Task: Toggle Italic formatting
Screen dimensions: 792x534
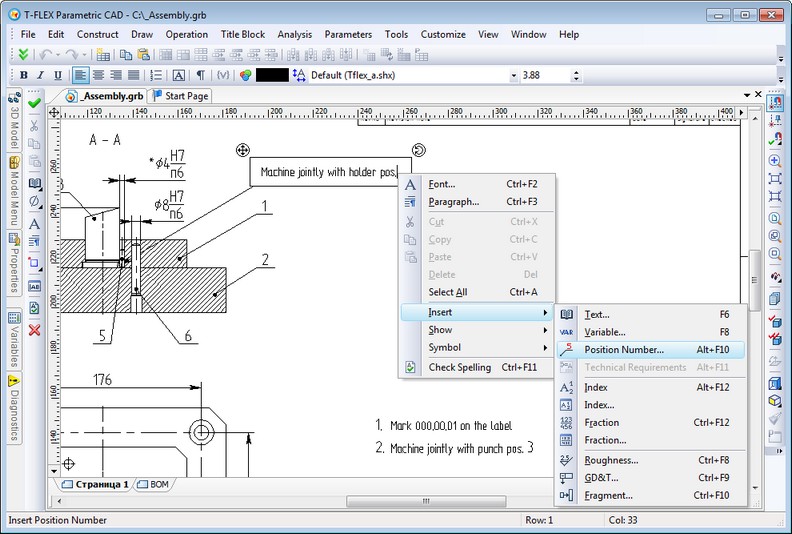Action: [x=41, y=75]
